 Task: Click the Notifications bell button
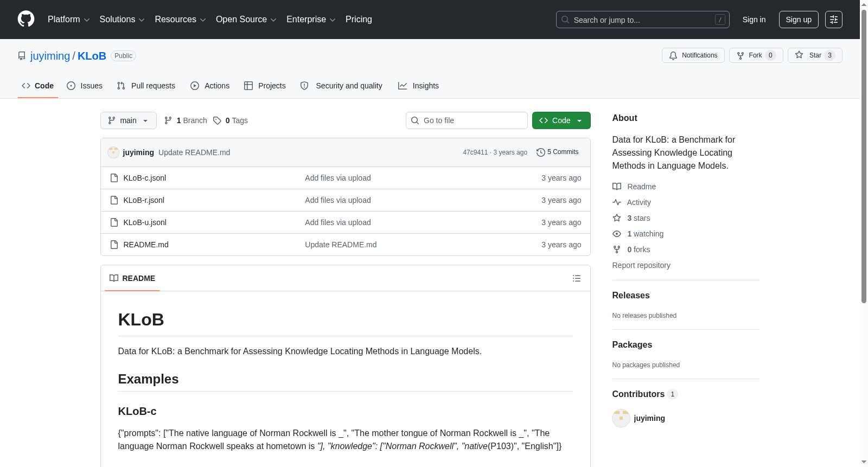(693, 55)
